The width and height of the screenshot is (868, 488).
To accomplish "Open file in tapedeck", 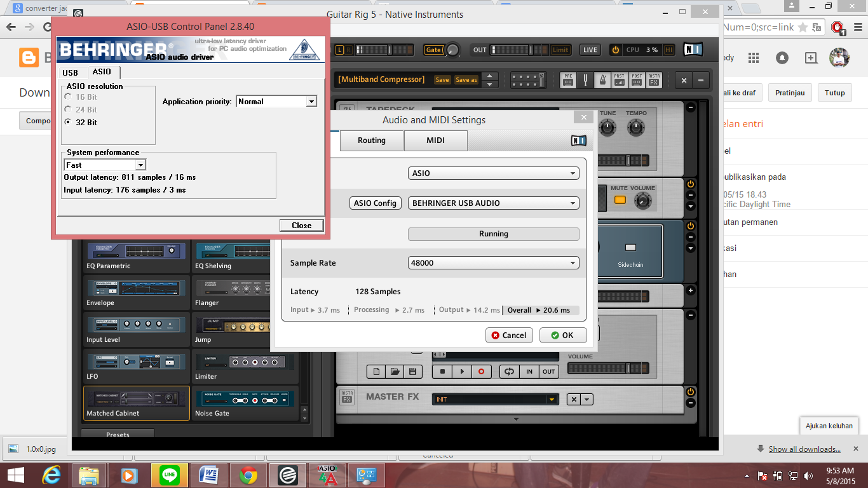I will coord(394,372).
